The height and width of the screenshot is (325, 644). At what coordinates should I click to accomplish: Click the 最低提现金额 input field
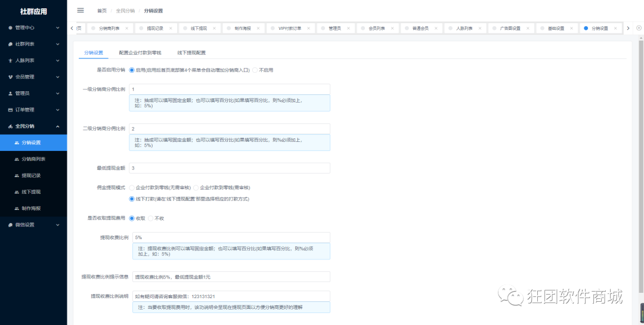[x=230, y=168]
